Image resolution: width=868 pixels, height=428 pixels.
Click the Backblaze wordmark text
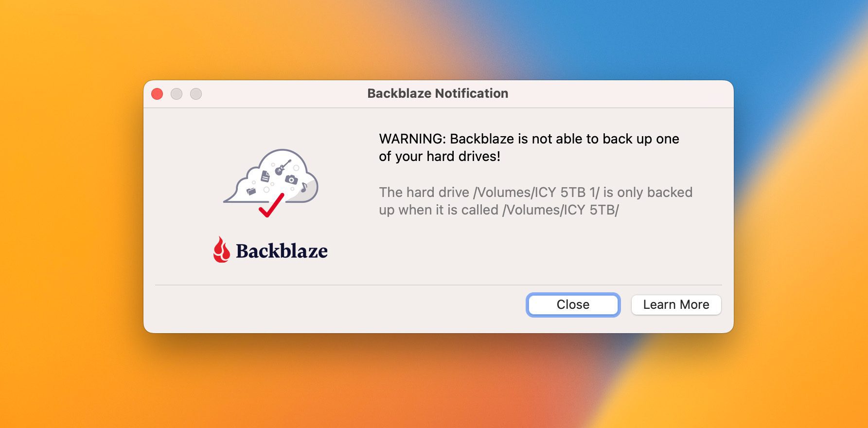point(282,251)
